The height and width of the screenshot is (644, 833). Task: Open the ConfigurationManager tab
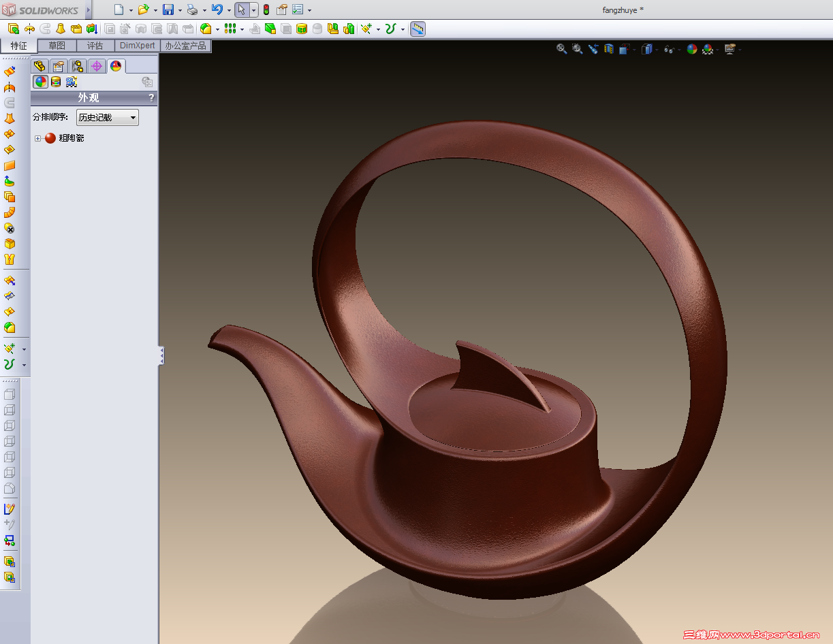point(78,66)
